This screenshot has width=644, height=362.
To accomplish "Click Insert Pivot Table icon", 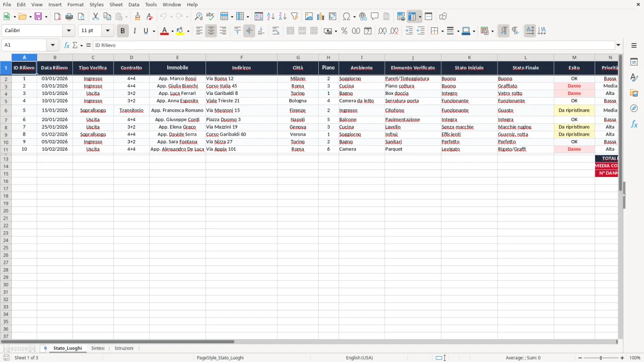I will click(x=333, y=17).
